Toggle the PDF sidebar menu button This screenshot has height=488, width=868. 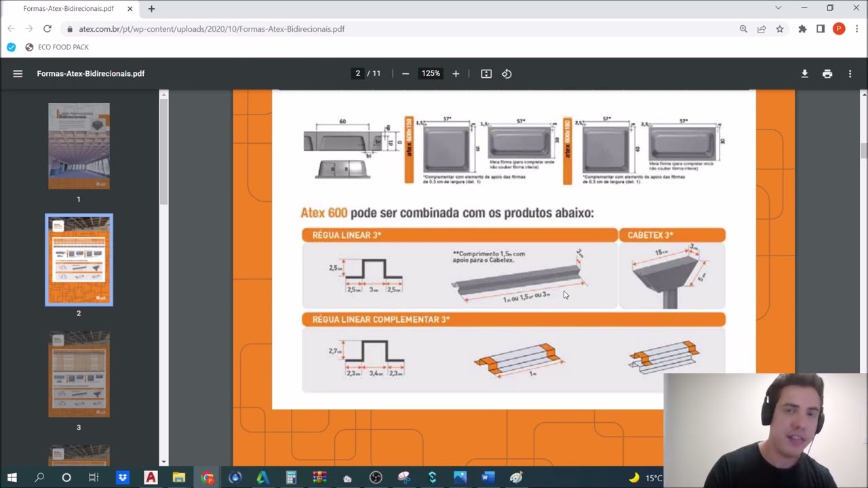[18, 74]
